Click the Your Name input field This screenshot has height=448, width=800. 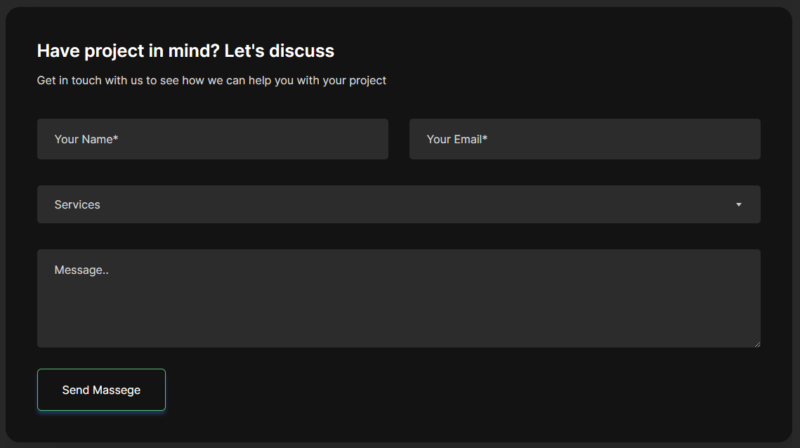(212, 139)
